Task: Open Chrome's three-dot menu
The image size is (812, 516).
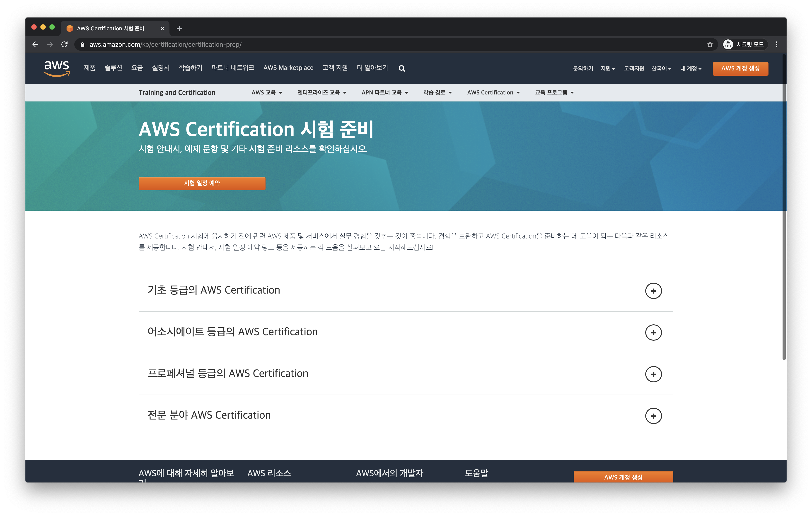Action: click(x=776, y=44)
